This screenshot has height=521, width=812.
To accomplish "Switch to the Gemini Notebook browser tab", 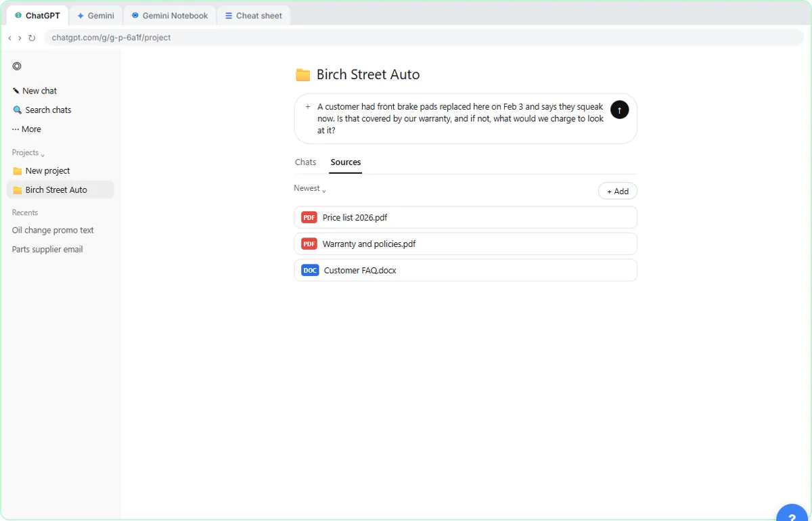I will point(170,16).
